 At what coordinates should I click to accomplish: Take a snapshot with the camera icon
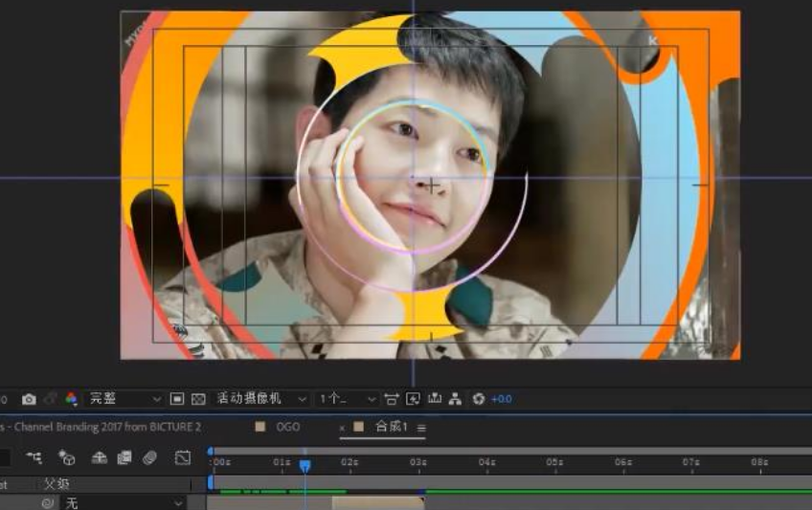click(29, 399)
